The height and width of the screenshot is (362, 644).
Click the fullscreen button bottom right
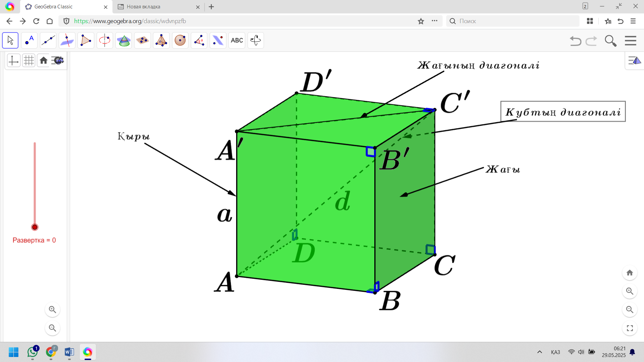[630, 328]
